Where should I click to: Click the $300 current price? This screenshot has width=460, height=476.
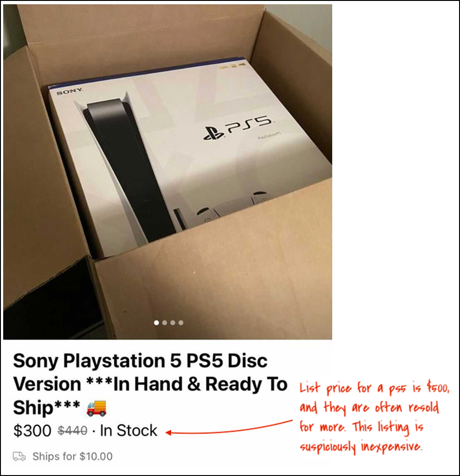click(33, 431)
